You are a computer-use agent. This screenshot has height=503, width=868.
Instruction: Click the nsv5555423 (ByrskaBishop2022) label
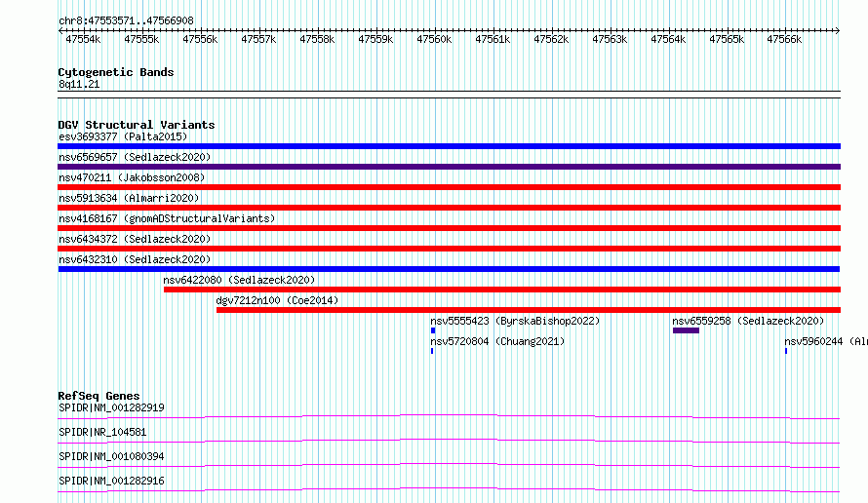(x=515, y=321)
